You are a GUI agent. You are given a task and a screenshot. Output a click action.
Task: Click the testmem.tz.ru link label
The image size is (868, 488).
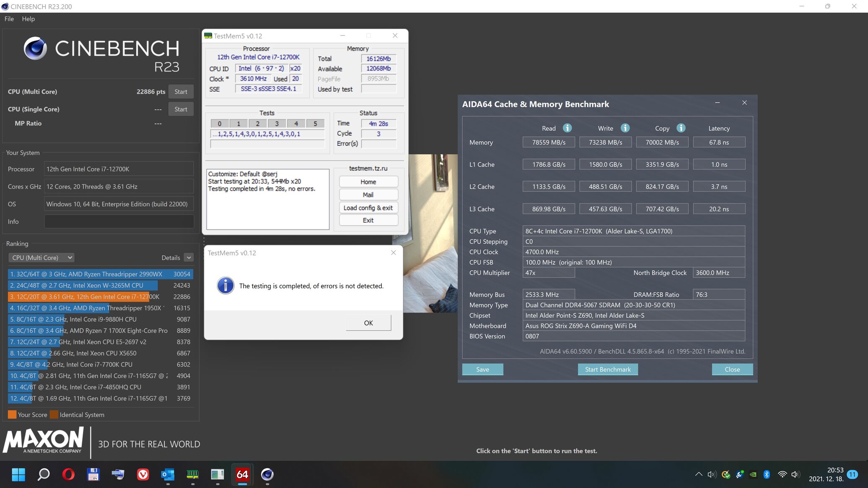[x=368, y=168]
